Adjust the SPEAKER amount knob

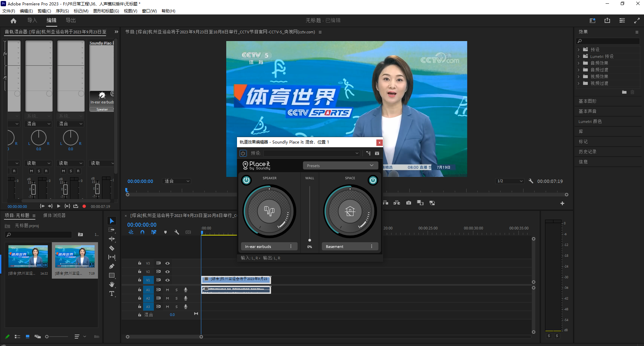click(x=269, y=211)
